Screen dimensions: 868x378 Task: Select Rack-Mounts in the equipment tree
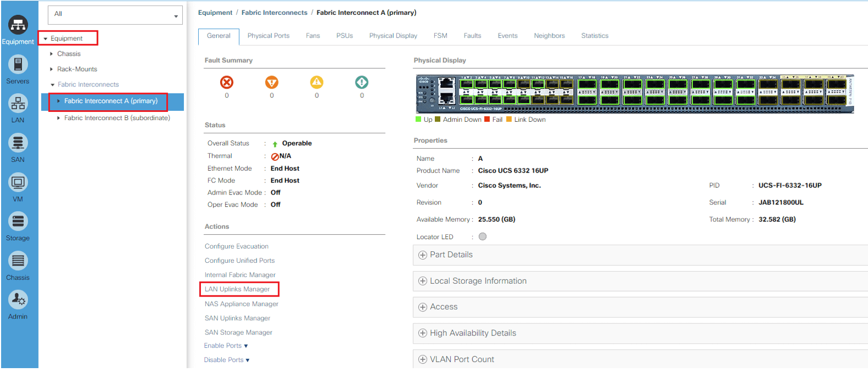point(77,69)
